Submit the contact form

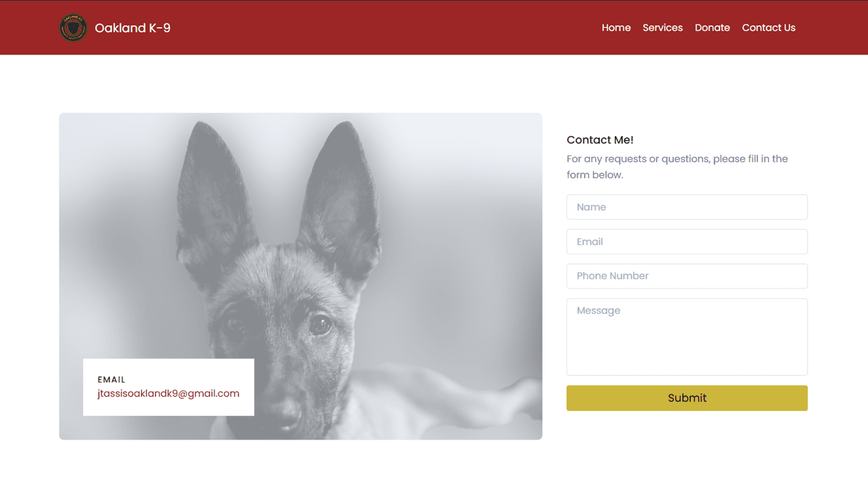pyautogui.click(x=687, y=398)
